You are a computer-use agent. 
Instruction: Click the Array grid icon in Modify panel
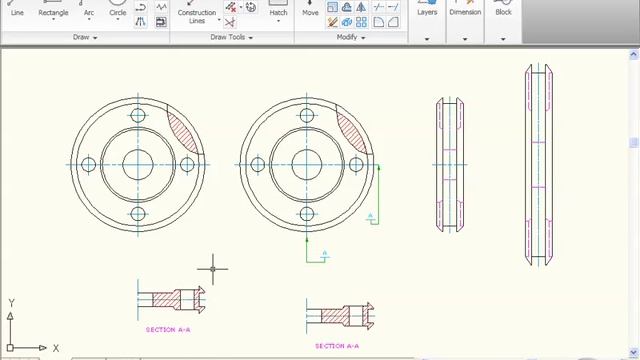361,22
